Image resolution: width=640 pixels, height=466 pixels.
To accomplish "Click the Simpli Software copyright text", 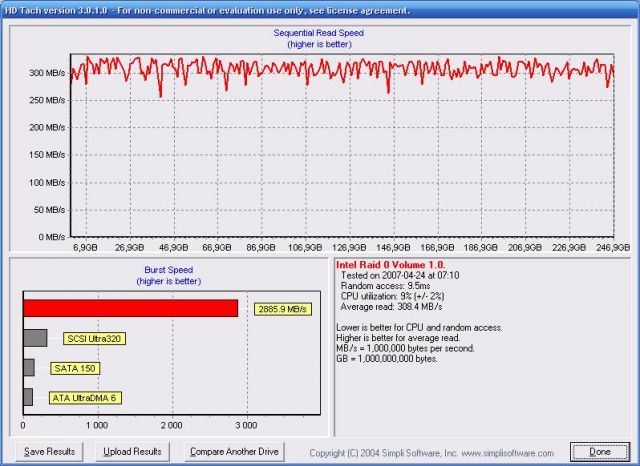I will 431,453.
